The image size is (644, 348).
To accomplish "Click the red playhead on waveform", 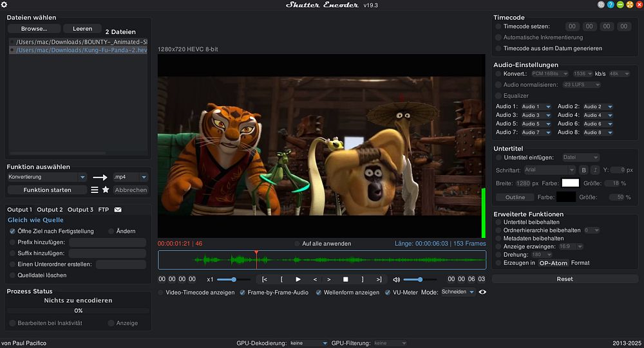I will [256, 259].
